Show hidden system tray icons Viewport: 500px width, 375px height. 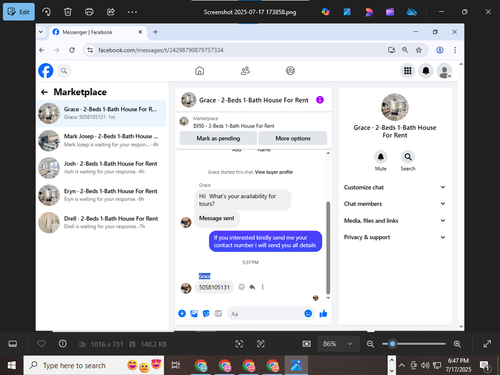tap(402, 365)
